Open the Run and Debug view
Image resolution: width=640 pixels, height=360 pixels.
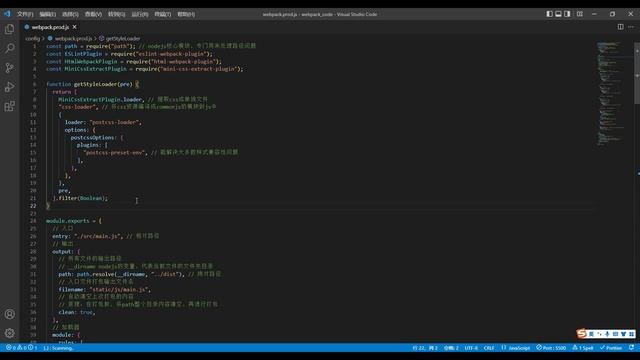pyautogui.click(x=9, y=87)
